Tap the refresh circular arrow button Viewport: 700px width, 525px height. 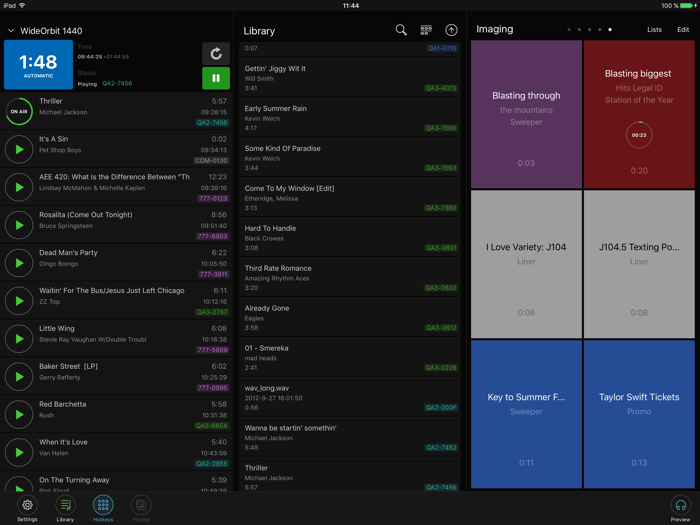click(x=216, y=54)
